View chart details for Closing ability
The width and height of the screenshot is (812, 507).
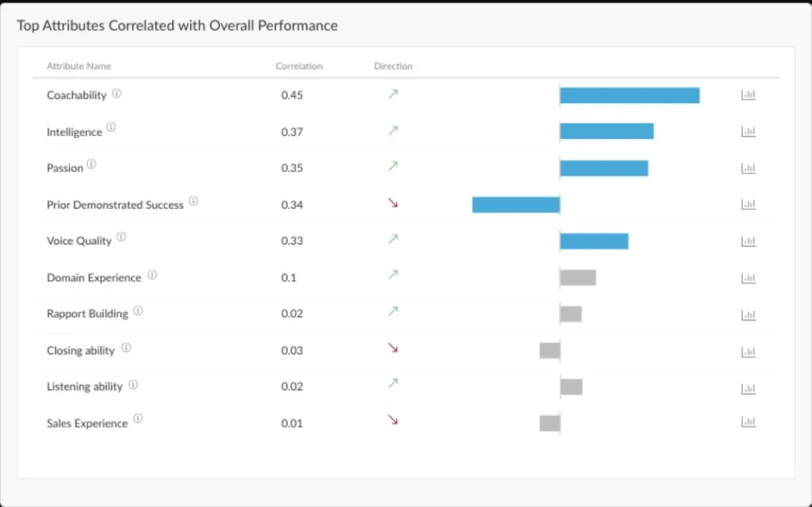pyautogui.click(x=748, y=351)
